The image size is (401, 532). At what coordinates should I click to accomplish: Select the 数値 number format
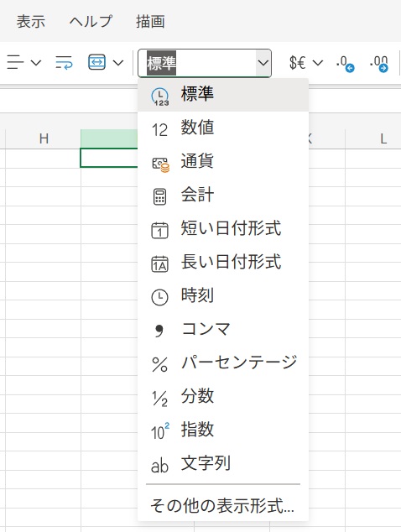tap(223, 128)
